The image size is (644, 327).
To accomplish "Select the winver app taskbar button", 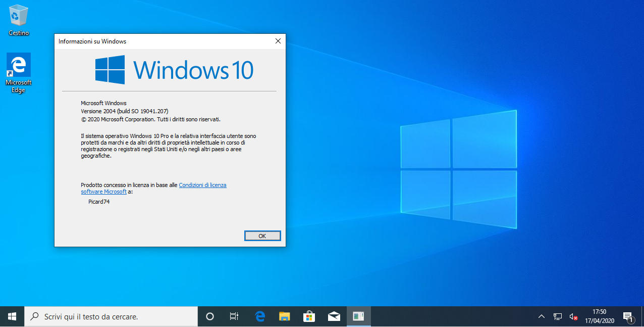I will pyautogui.click(x=358, y=316).
